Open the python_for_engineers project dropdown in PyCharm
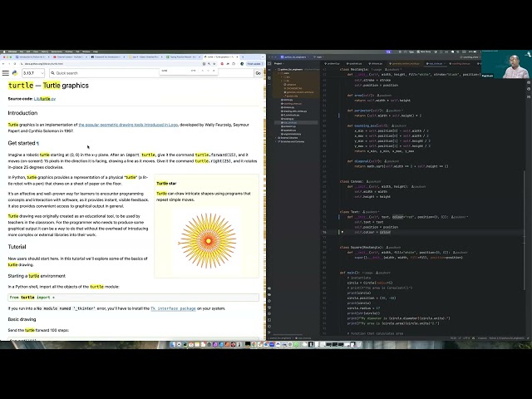This screenshot has height=399, width=532. click(294, 57)
